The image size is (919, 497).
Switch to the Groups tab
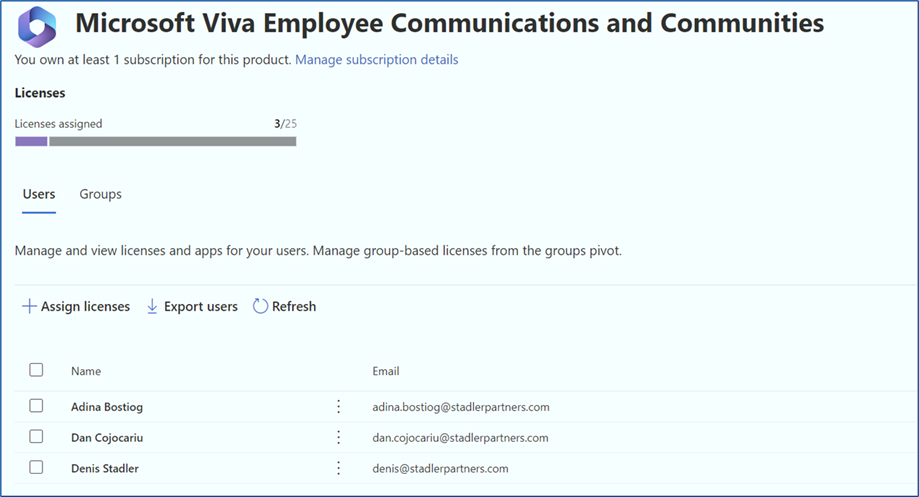(100, 194)
